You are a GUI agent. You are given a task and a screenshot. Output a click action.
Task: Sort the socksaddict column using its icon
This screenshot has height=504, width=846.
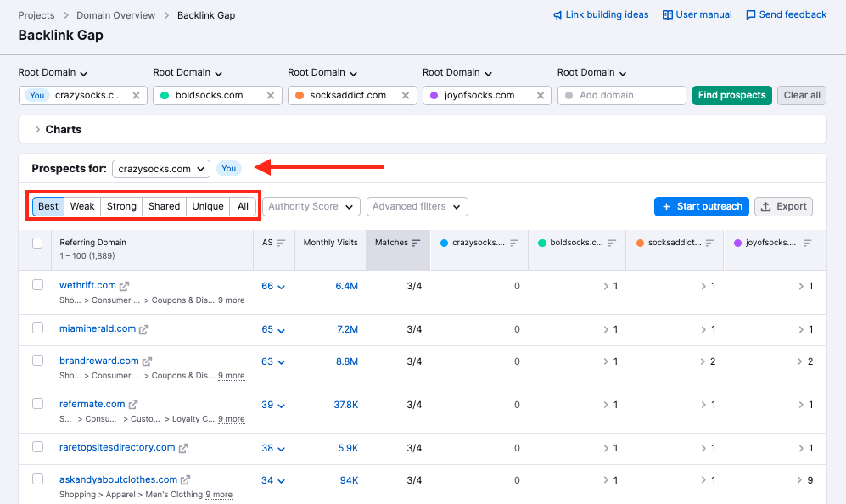tap(709, 243)
